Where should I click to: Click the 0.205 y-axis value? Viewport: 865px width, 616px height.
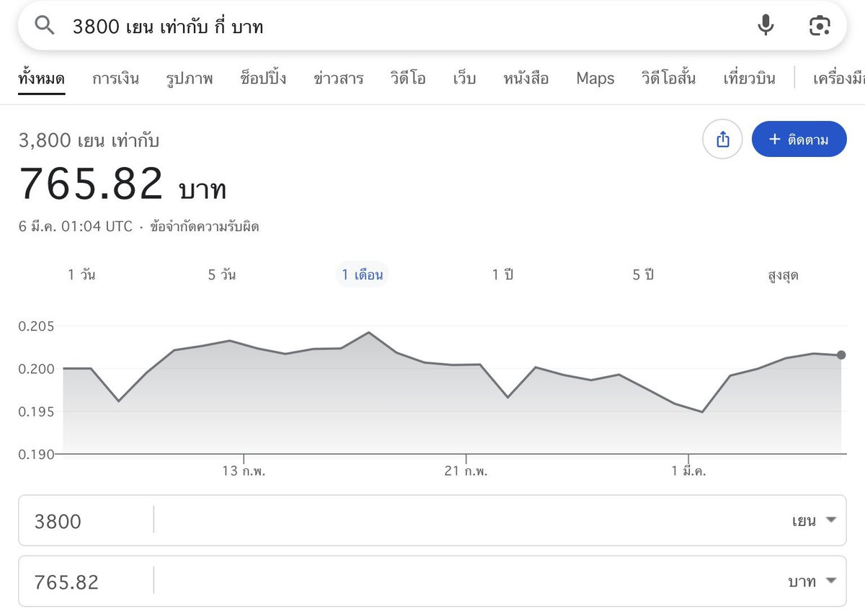click(x=36, y=326)
